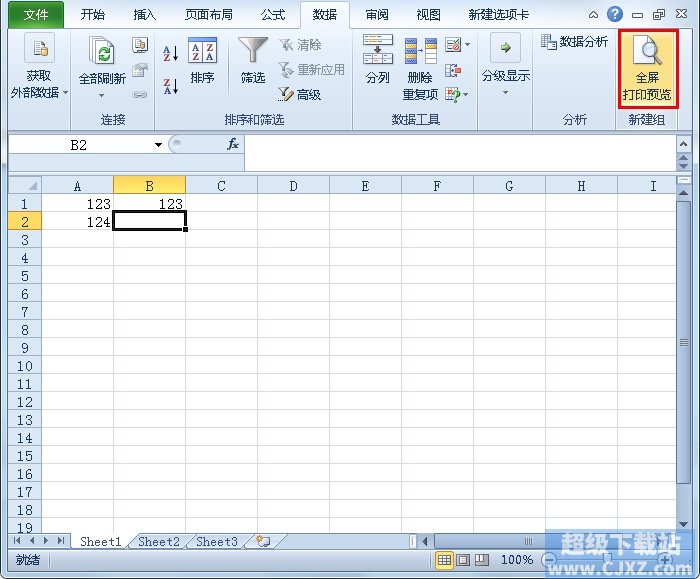
Task: Click the 数据分析 data analysis button
Action: point(574,42)
